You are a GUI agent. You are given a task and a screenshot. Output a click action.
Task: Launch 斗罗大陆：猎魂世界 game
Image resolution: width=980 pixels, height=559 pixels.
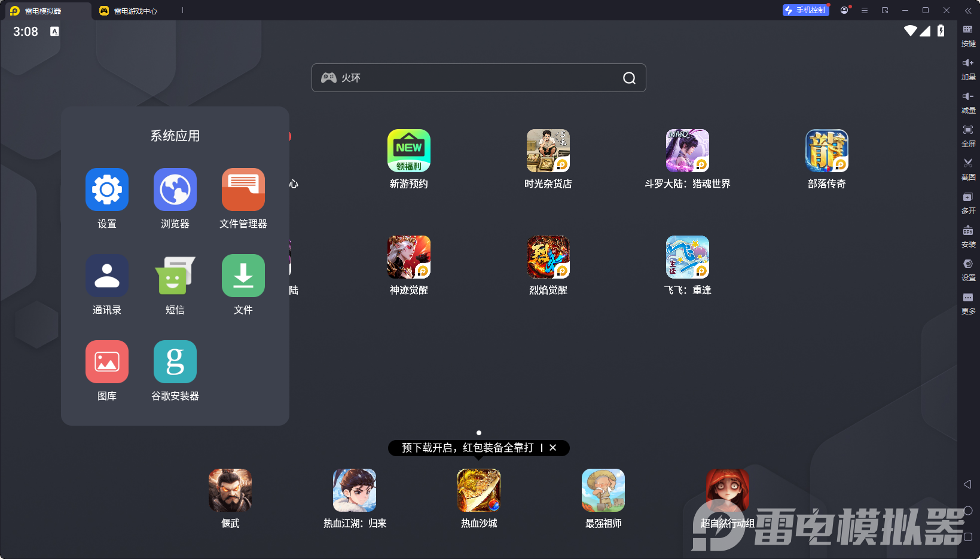(x=688, y=151)
